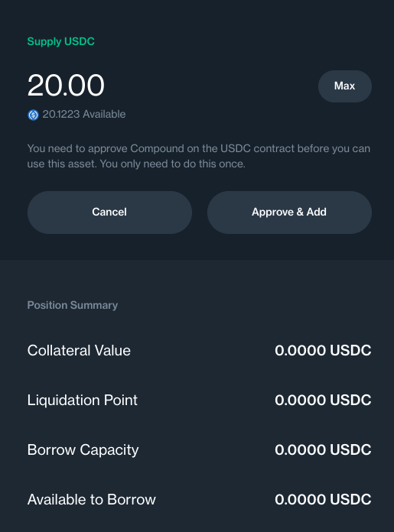Image resolution: width=394 pixels, height=532 pixels.
Task: Click the Approve & Add button
Action: (289, 212)
